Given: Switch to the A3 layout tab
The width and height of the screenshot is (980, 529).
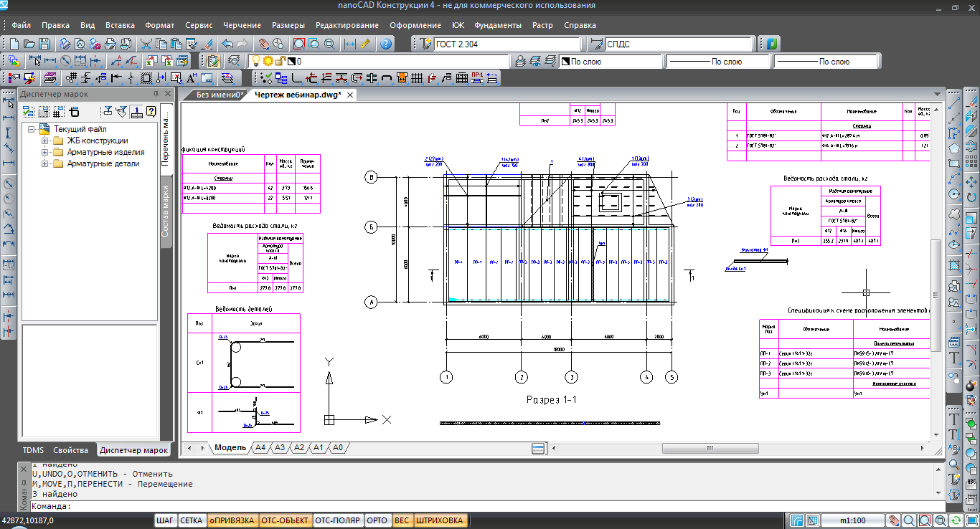Looking at the screenshot, I should pyautogui.click(x=280, y=447).
